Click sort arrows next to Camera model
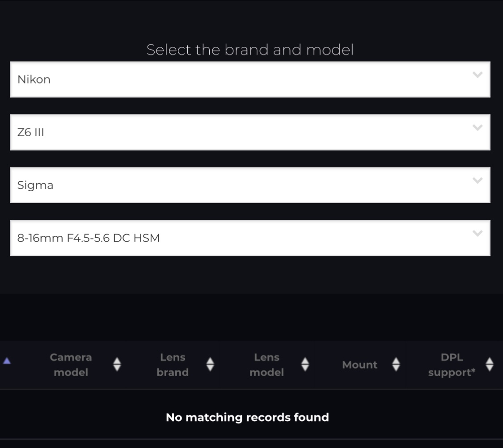This screenshot has width=503, height=448. [x=117, y=364]
